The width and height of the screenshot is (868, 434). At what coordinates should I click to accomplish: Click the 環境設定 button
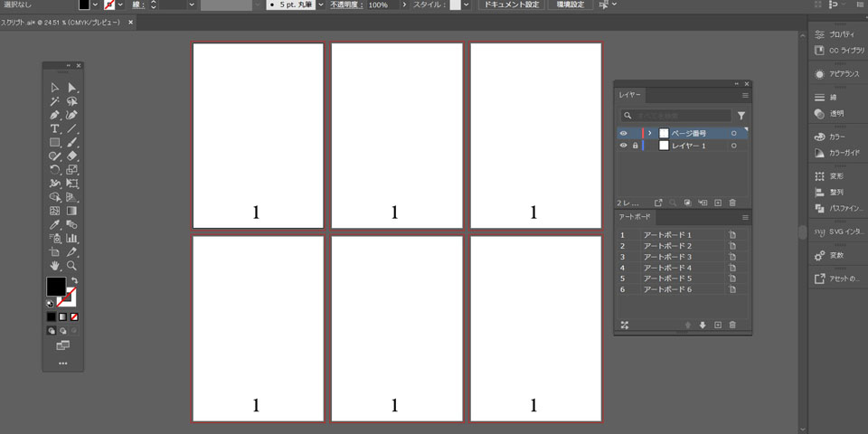571,5
